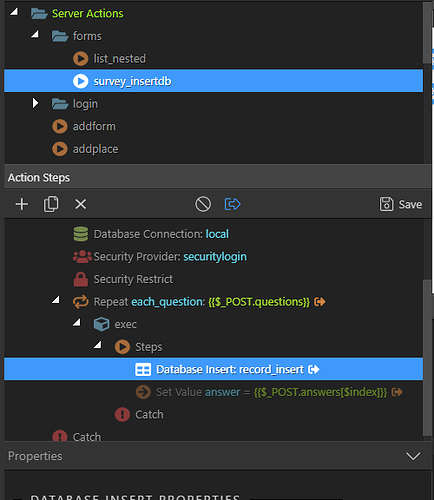This screenshot has width=434, height=500.
Task: Toggle output on the Repeat each_question step
Action: point(320,302)
